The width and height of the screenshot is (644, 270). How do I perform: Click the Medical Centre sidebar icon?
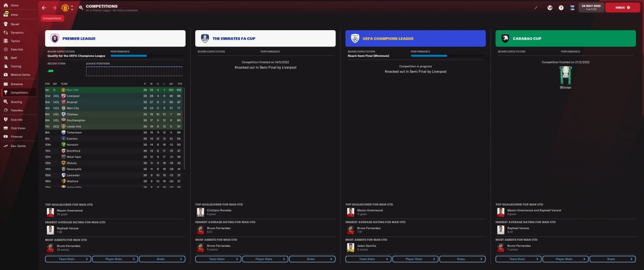point(6,75)
